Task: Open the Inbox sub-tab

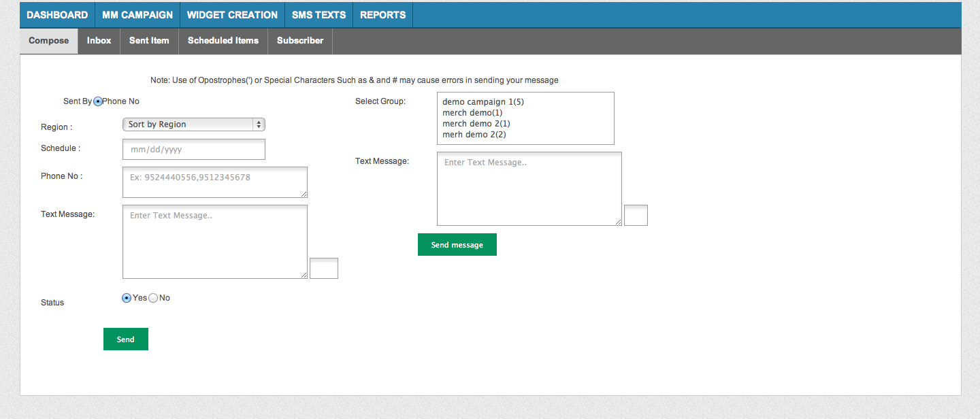Action: click(99, 41)
